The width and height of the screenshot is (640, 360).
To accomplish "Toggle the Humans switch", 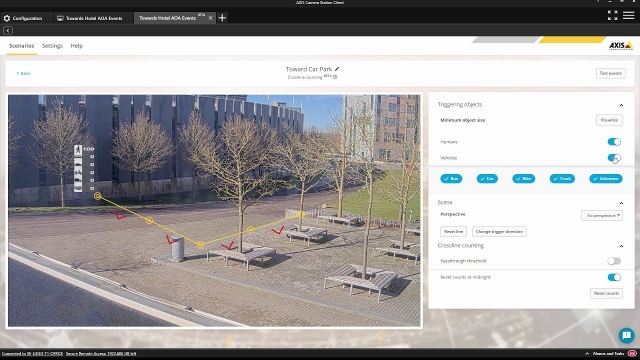I will click(614, 142).
